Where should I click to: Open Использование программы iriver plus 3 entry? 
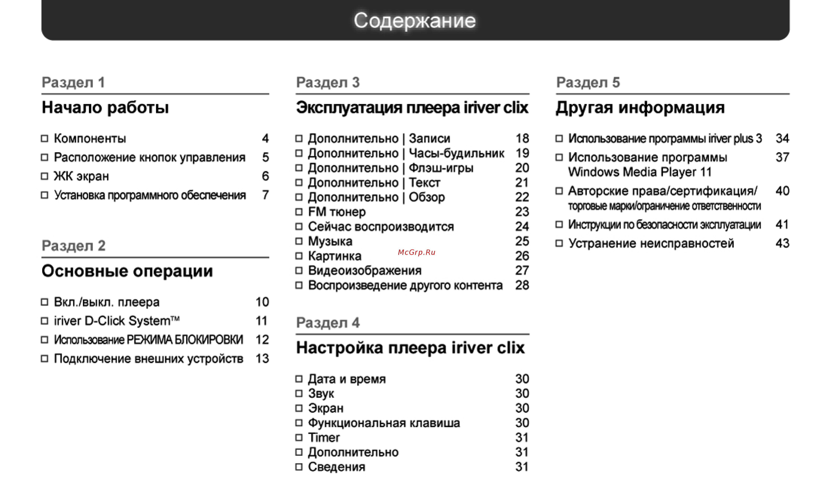click(665, 139)
